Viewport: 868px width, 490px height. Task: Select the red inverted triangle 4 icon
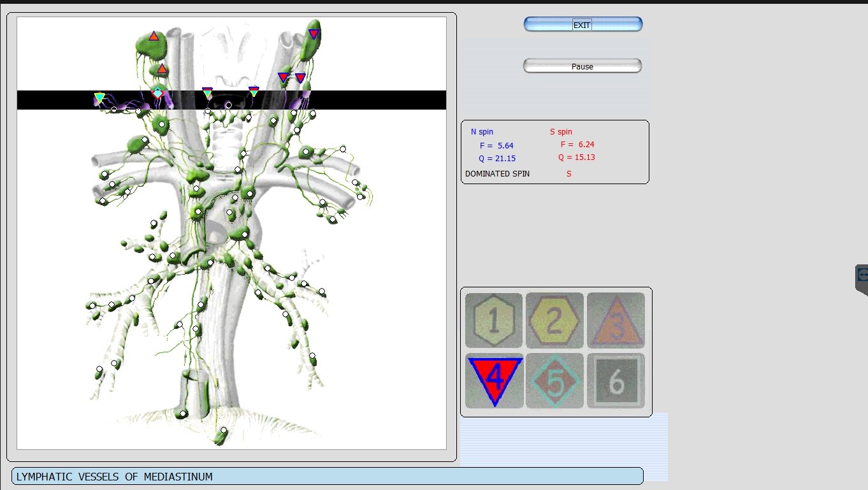[x=495, y=380]
